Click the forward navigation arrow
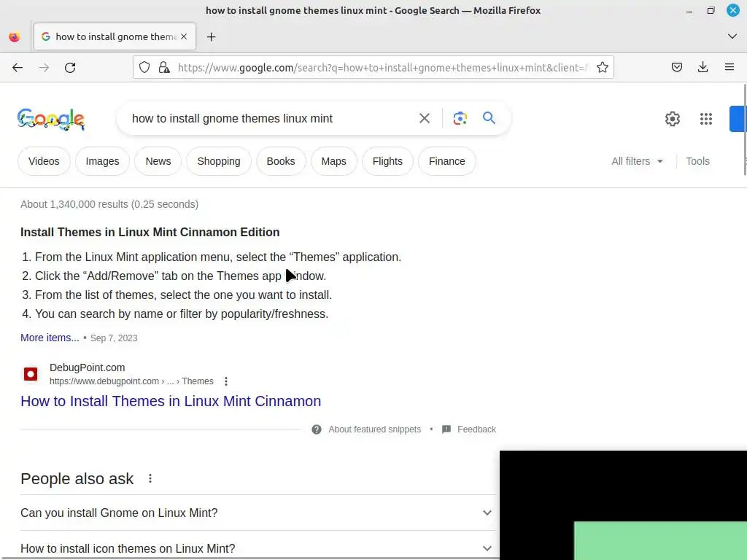747x560 pixels. pos(44,68)
